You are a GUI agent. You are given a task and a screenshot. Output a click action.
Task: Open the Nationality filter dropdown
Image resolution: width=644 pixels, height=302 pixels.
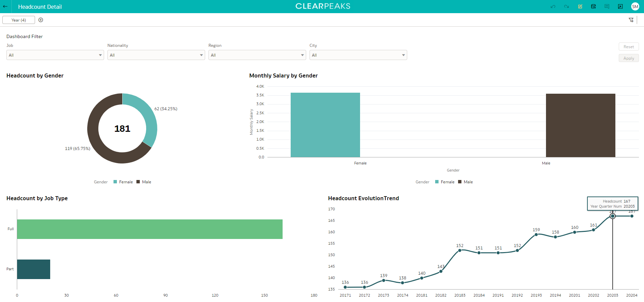tap(156, 55)
